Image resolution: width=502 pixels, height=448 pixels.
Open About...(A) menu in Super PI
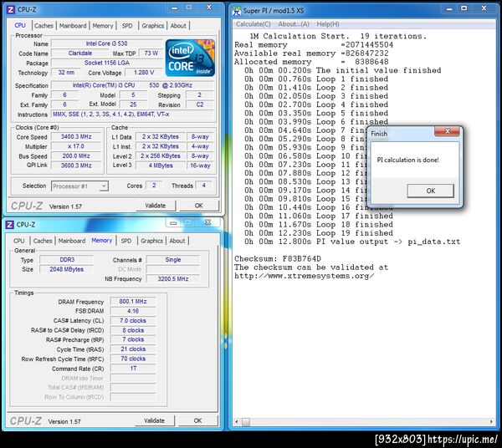(x=294, y=24)
